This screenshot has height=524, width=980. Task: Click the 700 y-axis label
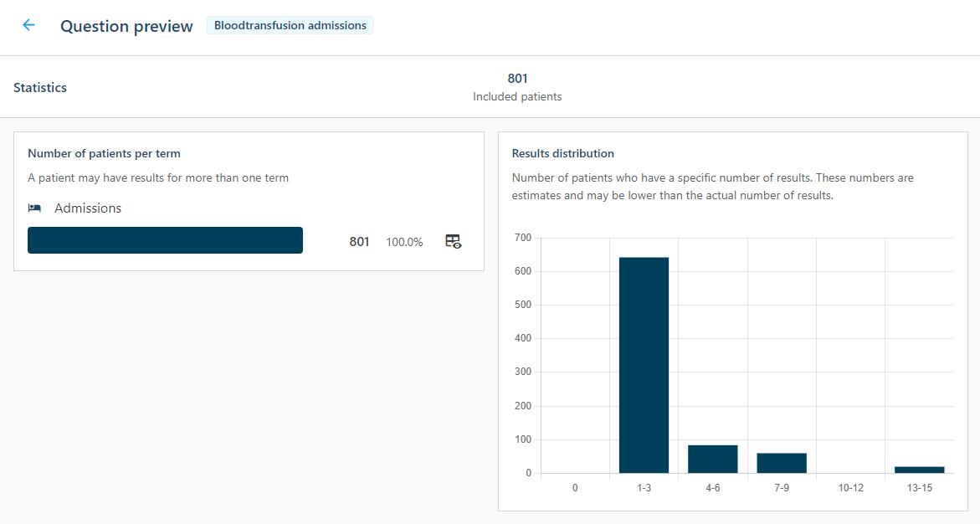(x=523, y=238)
